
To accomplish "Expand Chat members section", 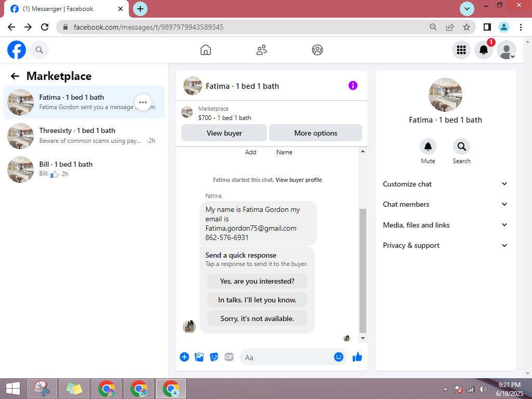I will (445, 204).
